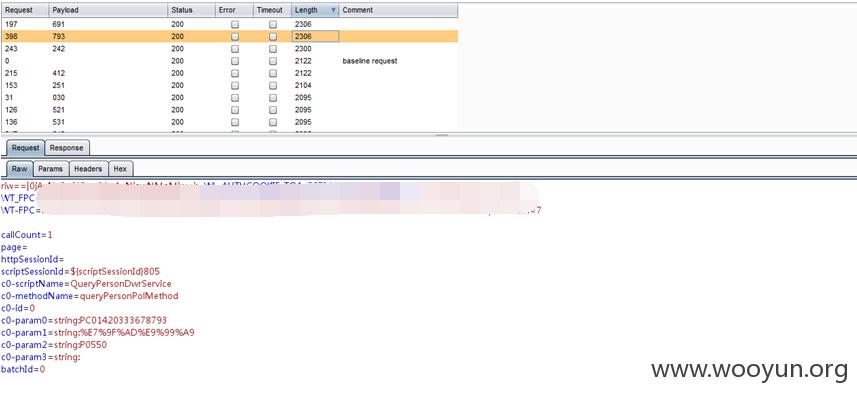Click the httpSessionId= line
This screenshot has width=857, height=398.
(x=33, y=259)
